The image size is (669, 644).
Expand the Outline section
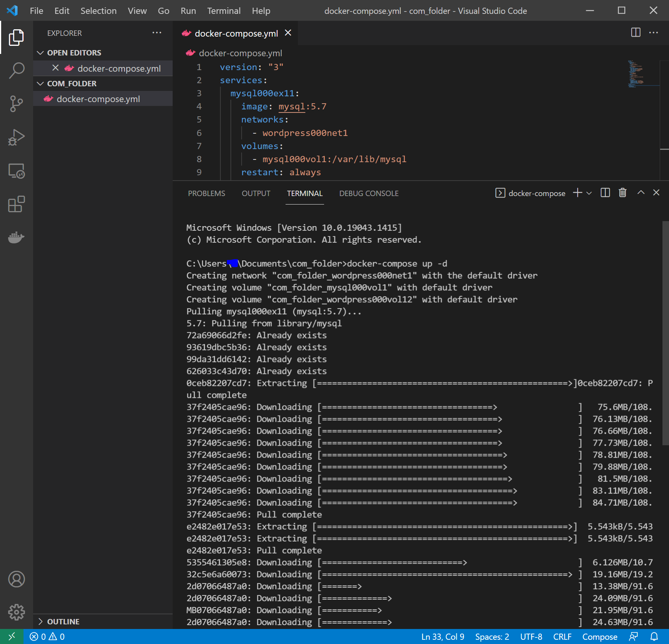pos(103,621)
